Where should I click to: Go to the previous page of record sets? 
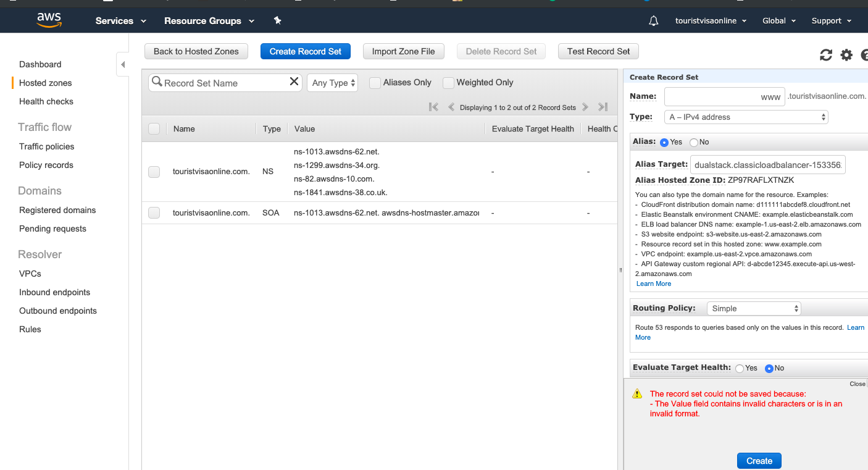pos(451,107)
